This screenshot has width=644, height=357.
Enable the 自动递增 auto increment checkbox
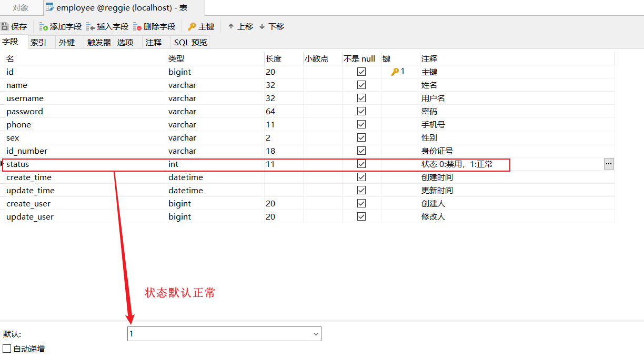(7, 349)
